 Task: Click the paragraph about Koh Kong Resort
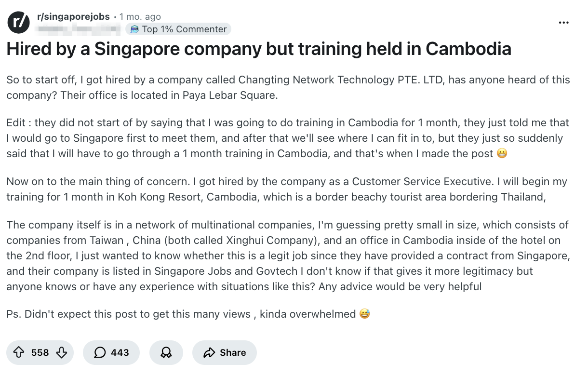288,189
